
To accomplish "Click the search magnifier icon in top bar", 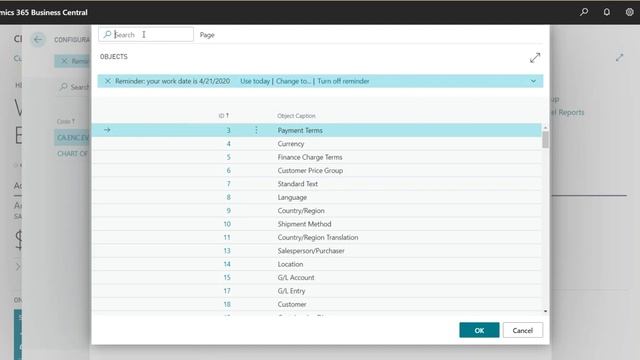I will coord(584,12).
